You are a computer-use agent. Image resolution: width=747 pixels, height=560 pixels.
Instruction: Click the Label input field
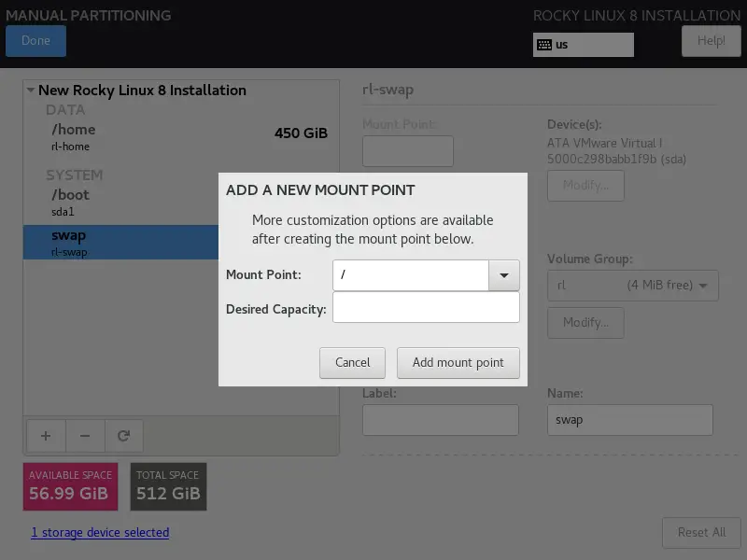point(440,420)
